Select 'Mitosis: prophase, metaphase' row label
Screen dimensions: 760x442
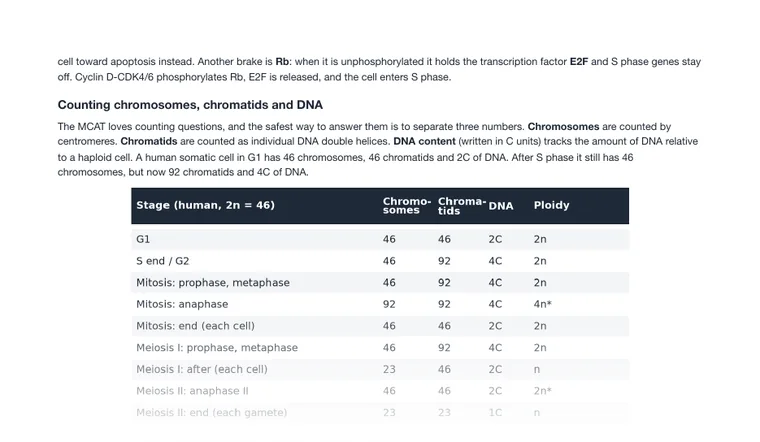[x=213, y=283]
